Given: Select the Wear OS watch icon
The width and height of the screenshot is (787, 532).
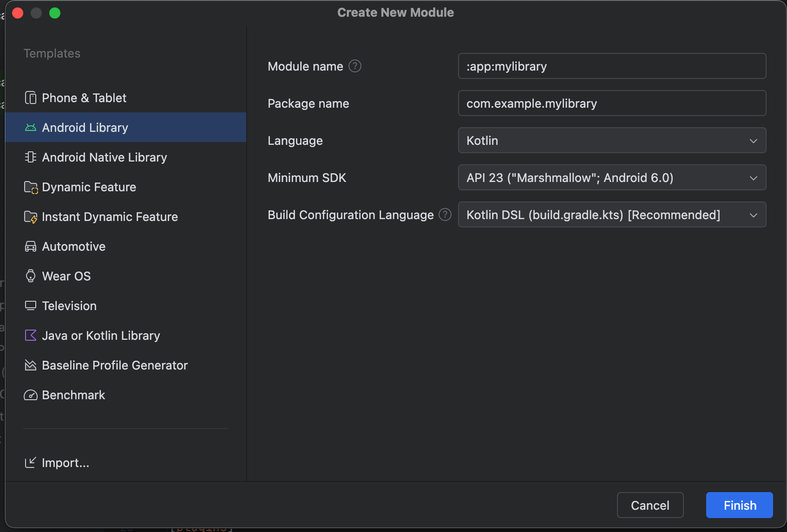Looking at the screenshot, I should [30, 276].
